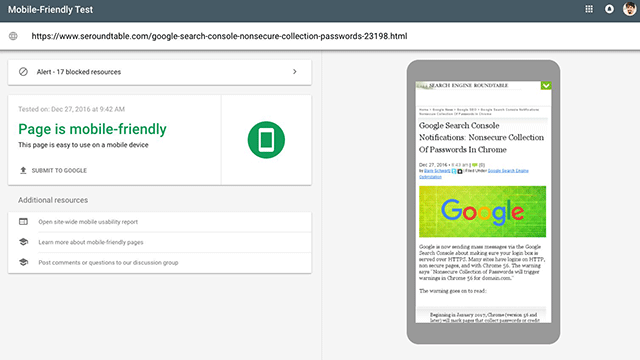Screen dimensions: 640x360
Task: Click the globe icon beside URL
Action: pos(13,36)
